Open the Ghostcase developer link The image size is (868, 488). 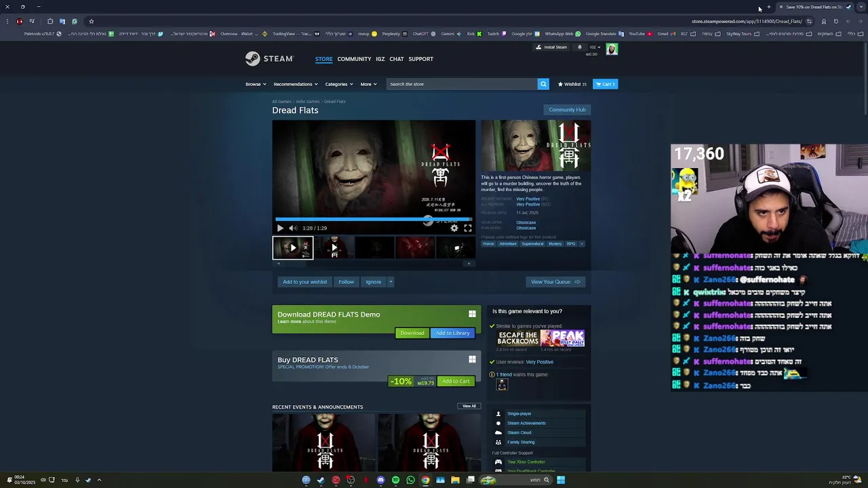(526, 222)
